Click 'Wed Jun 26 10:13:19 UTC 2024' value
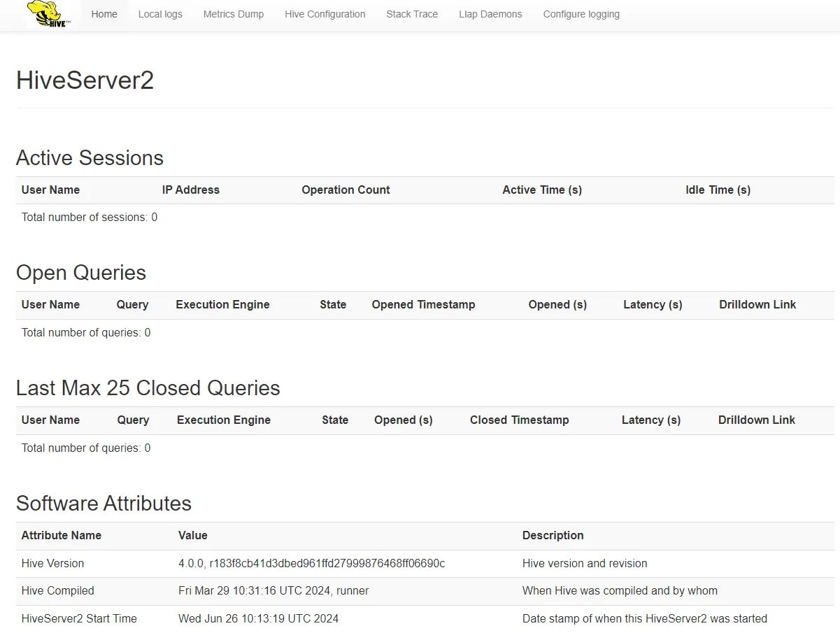840x633 pixels. (x=259, y=618)
